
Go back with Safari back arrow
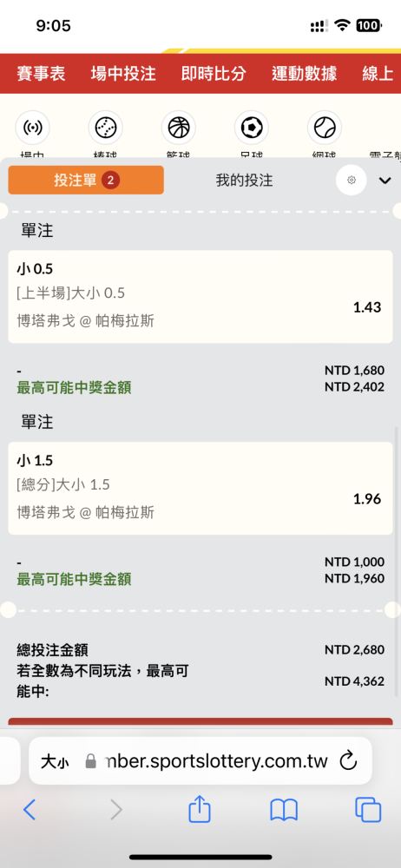click(30, 810)
